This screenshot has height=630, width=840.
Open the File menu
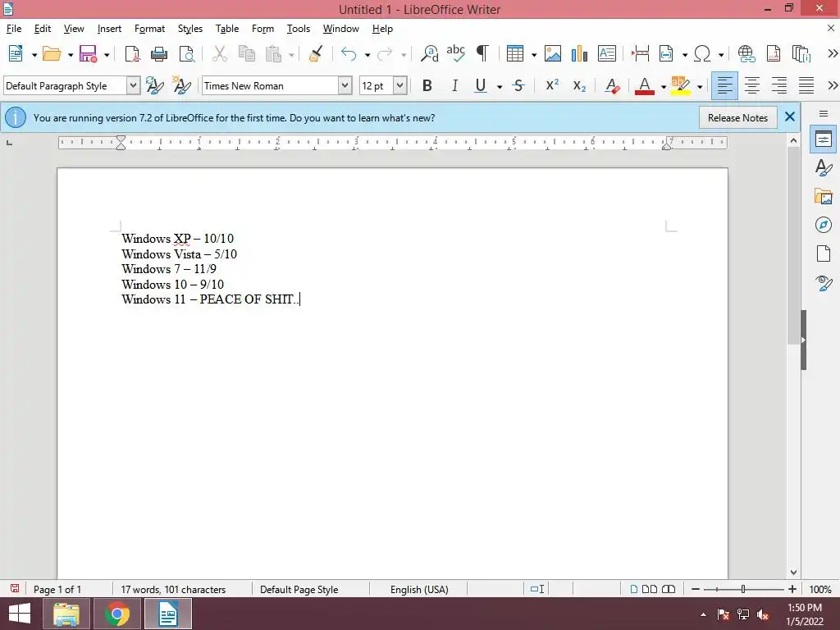point(14,29)
